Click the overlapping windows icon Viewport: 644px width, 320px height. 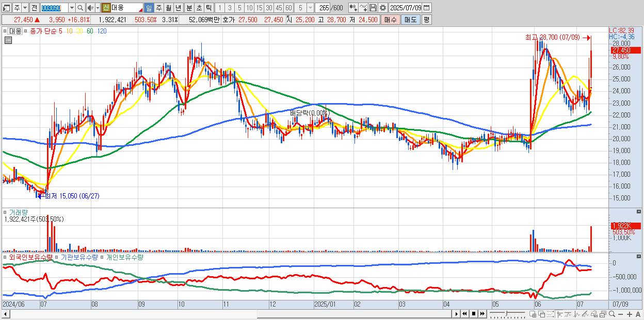click(x=541, y=314)
